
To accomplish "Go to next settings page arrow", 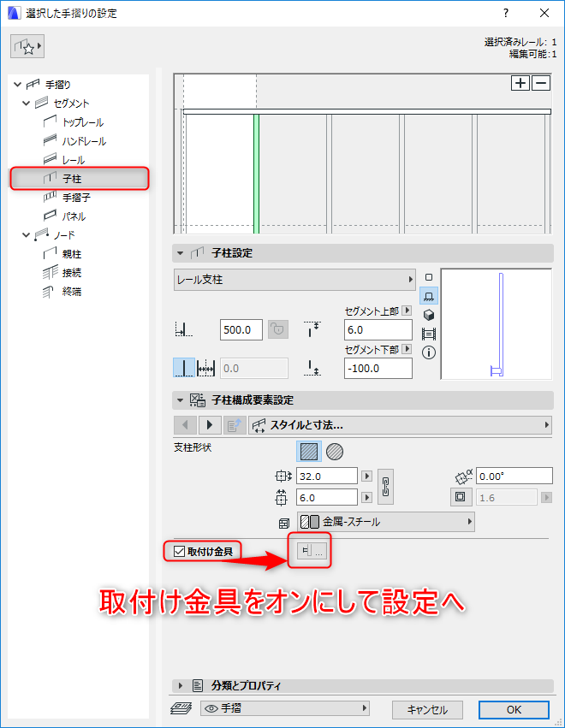I will click(210, 425).
